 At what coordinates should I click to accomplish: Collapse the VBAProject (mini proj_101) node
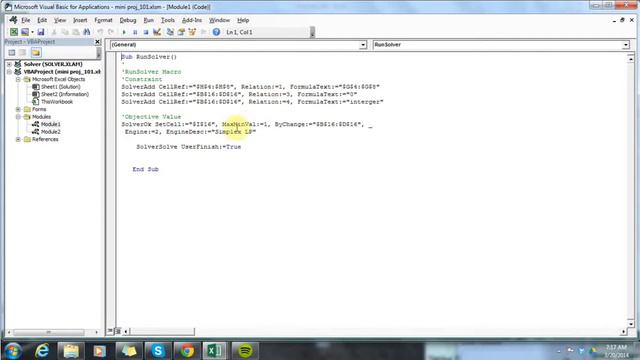point(9,72)
